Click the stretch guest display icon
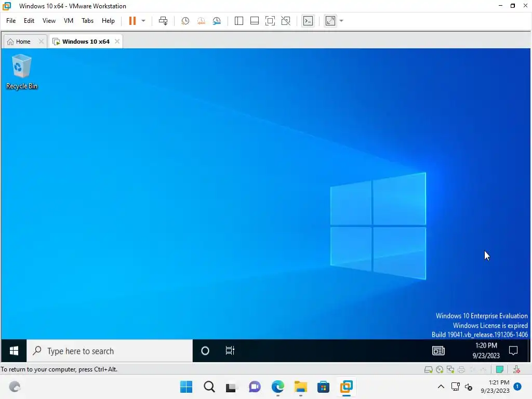532x399 pixels. tap(330, 21)
